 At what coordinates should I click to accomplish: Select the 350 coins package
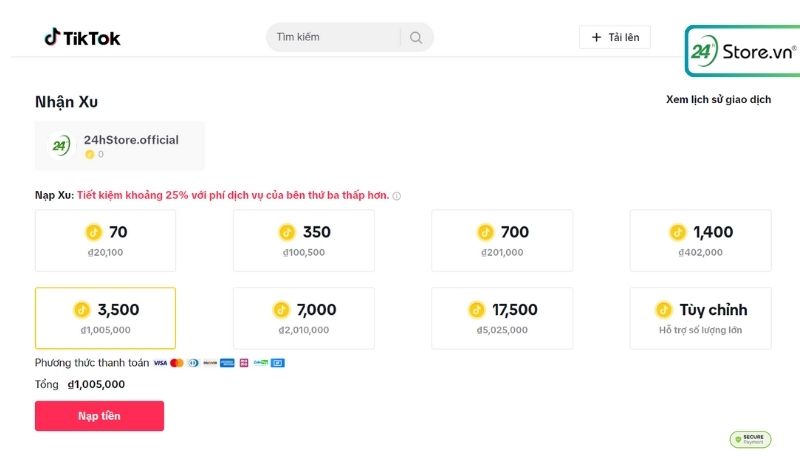(304, 240)
